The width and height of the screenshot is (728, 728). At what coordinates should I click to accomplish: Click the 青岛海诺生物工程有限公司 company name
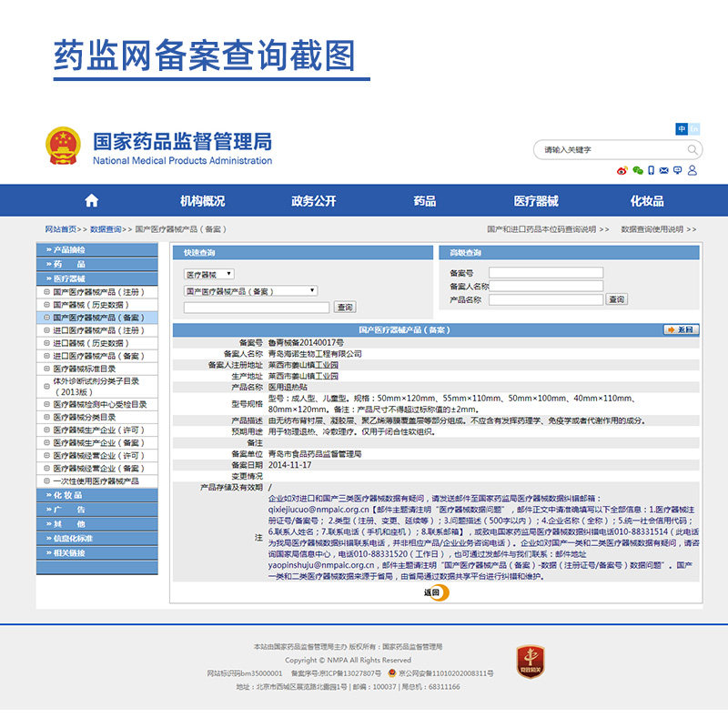pos(315,354)
